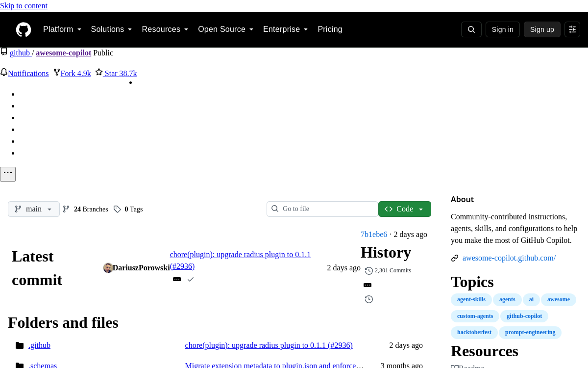Open DariuszPorowski's profile link

coord(142,268)
